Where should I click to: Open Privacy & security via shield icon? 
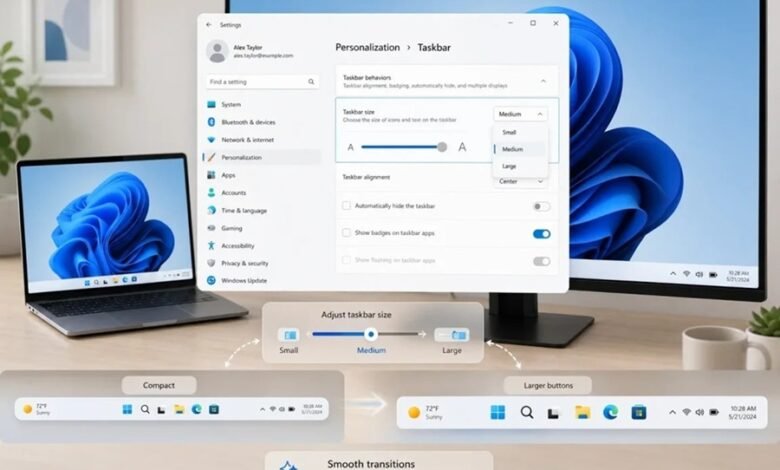tap(211, 263)
